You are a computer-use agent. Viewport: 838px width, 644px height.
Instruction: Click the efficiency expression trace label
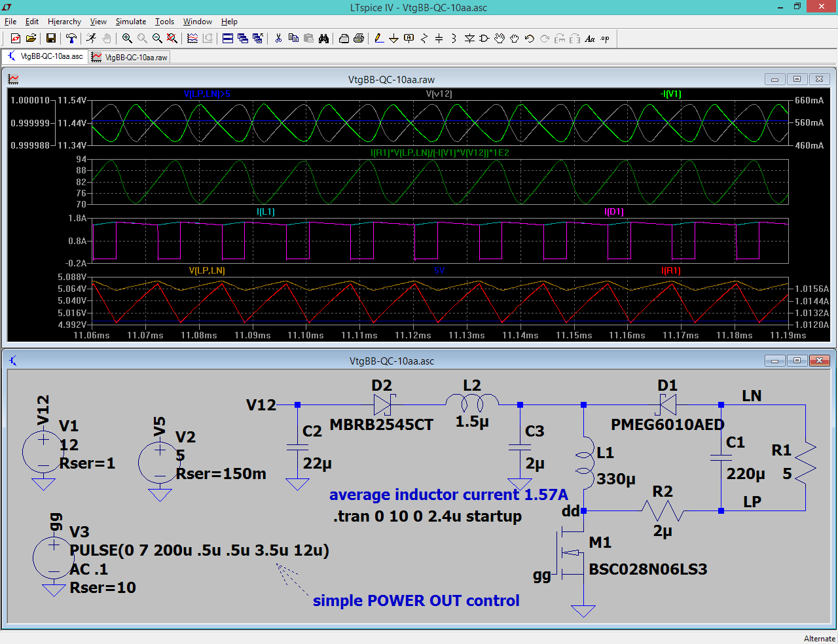click(x=439, y=152)
